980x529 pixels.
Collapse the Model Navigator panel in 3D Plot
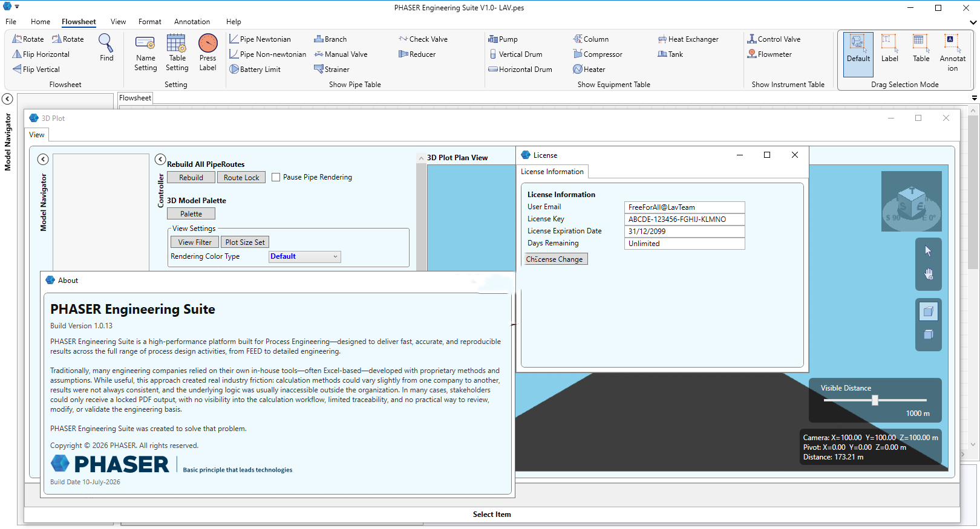[x=43, y=159]
